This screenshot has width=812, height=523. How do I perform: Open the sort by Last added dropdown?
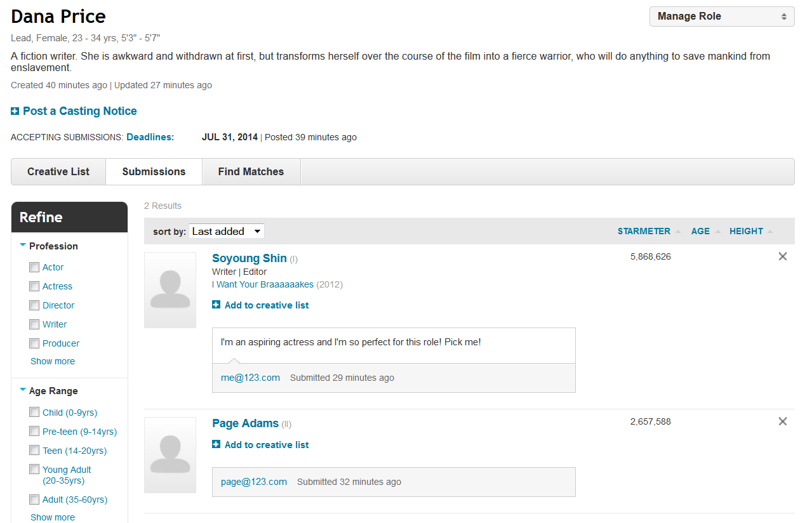[x=227, y=232]
